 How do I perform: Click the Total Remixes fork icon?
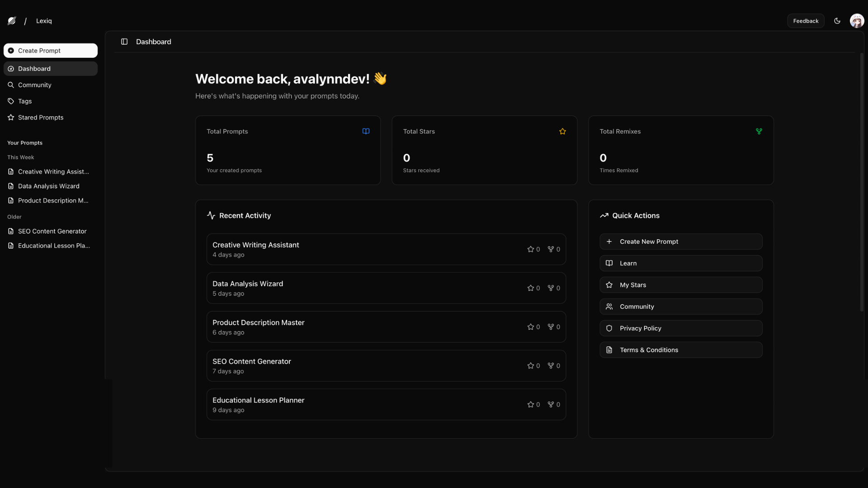759,131
